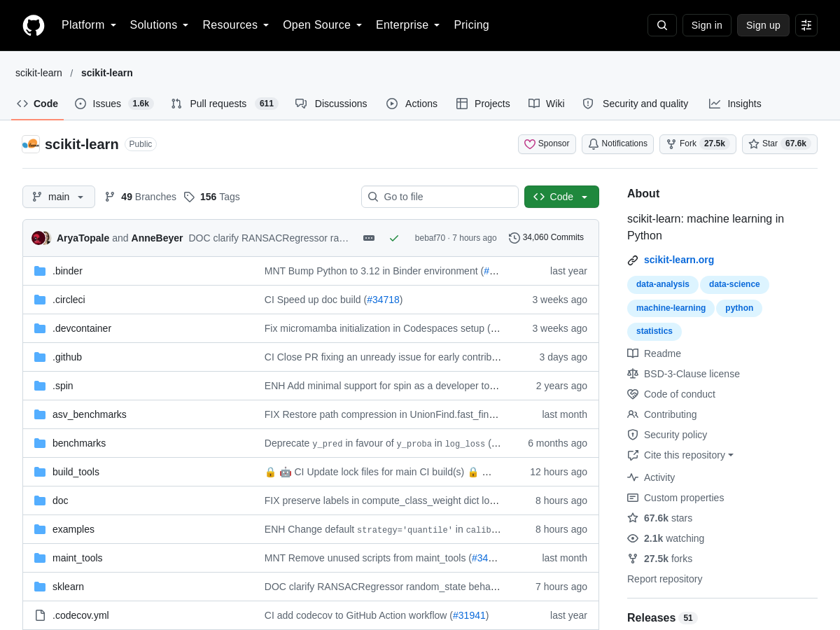Click the green checkmark commit status icon
Screen dimensions: 840x630
click(394, 238)
